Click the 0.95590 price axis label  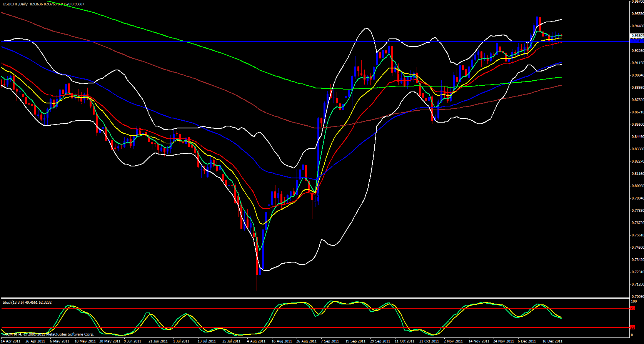pyautogui.click(x=637, y=14)
